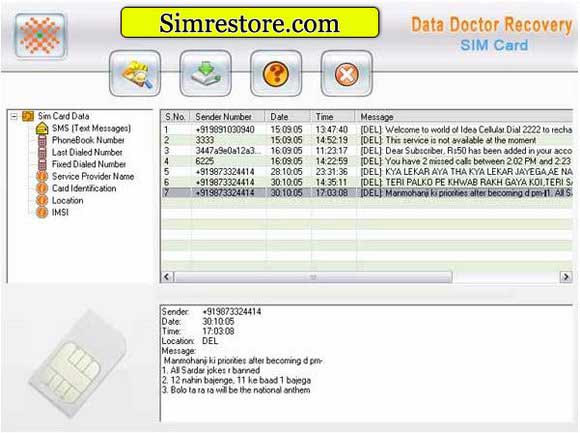The width and height of the screenshot is (580, 433).
Task: Select message "TERI PALKO PE KHWAB" row
Action: pos(367,182)
